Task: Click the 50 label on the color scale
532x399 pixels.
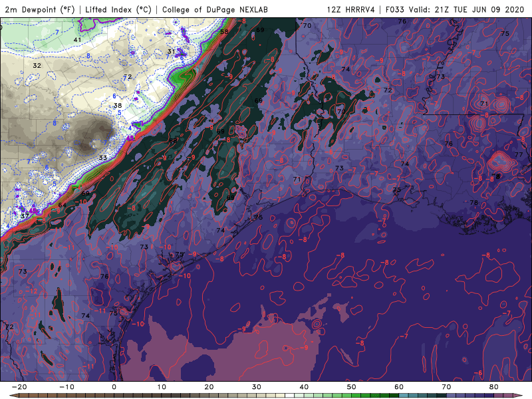Action: tap(352, 387)
